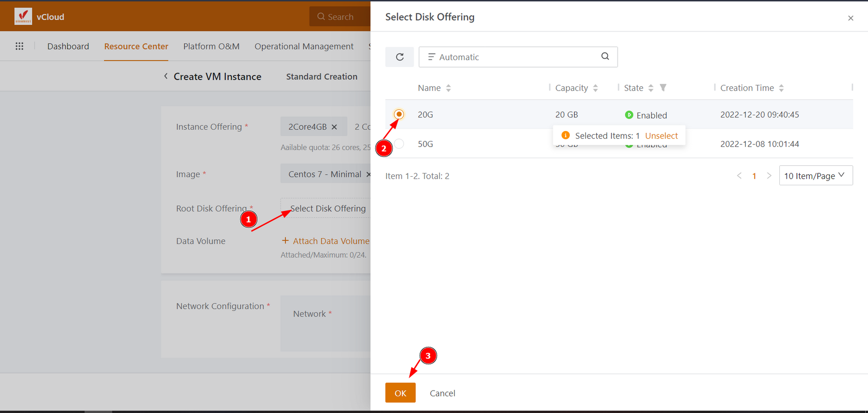Open the Dashboard tab
868x413 pixels.
(x=68, y=46)
